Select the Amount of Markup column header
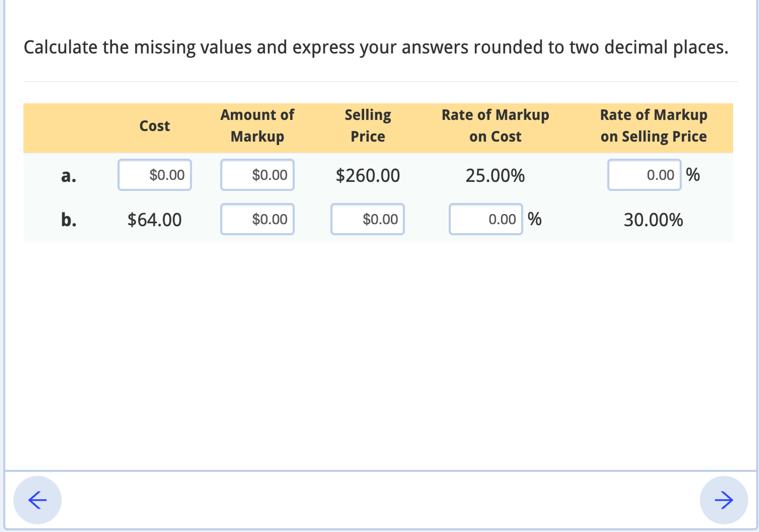The height and width of the screenshot is (532, 759). tap(257, 126)
